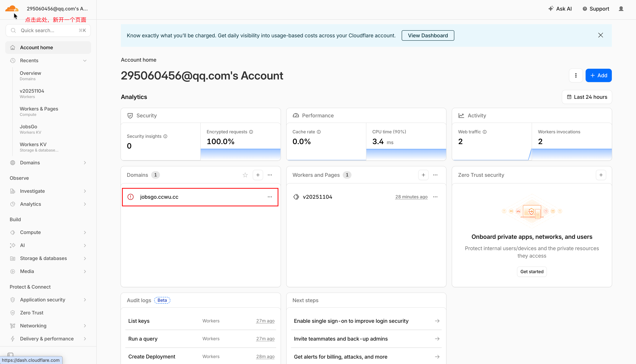Click the Zero Trust security plus icon

(601, 175)
